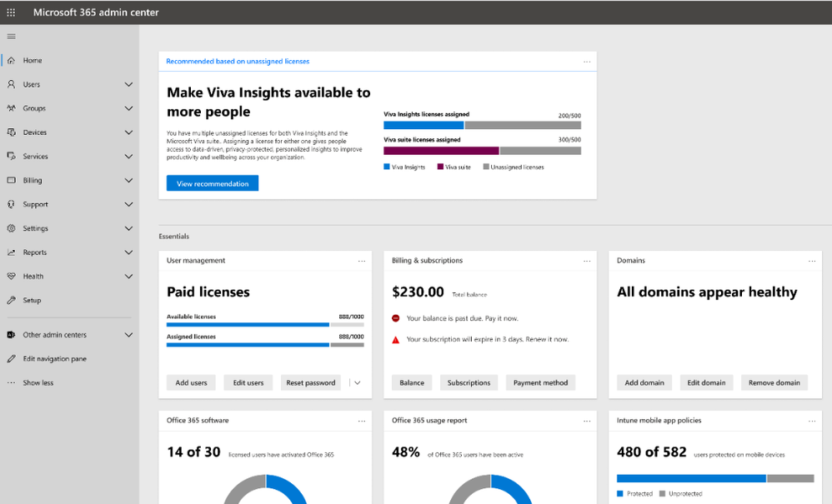Click the Subscriptions button
This screenshot has width=832, height=504.
(469, 382)
